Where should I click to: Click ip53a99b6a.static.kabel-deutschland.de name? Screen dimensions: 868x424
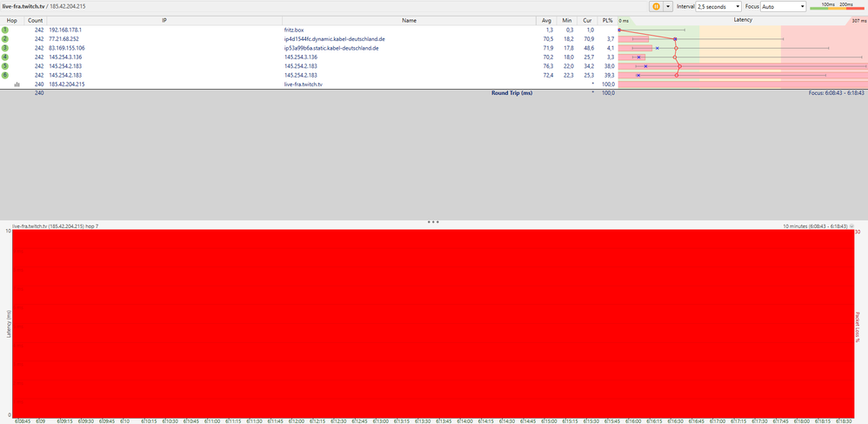point(331,48)
